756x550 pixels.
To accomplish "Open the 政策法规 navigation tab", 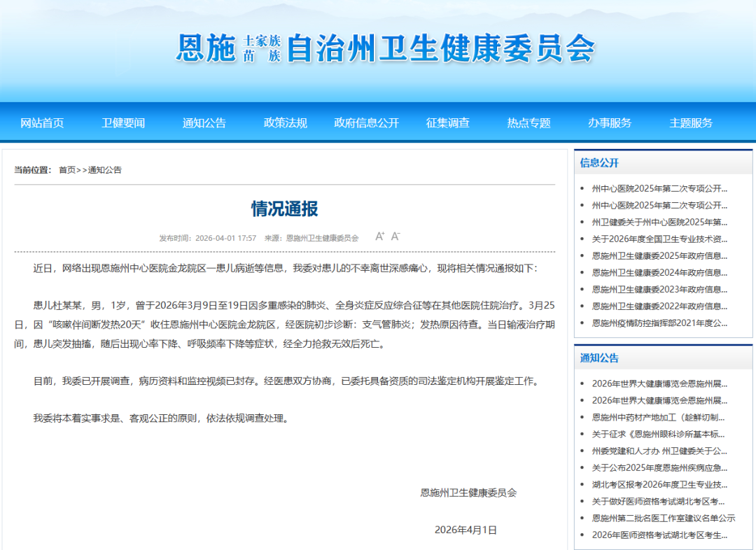I will [x=286, y=123].
